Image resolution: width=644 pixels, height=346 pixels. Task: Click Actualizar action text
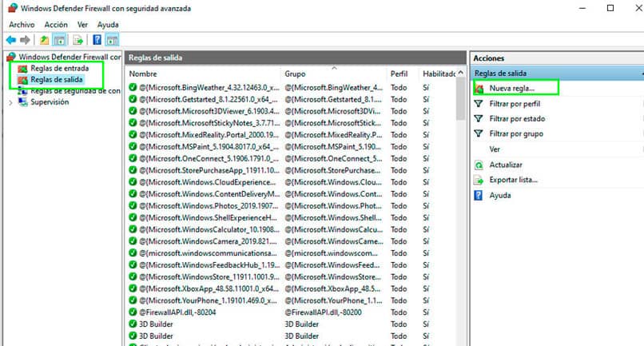[506, 165]
